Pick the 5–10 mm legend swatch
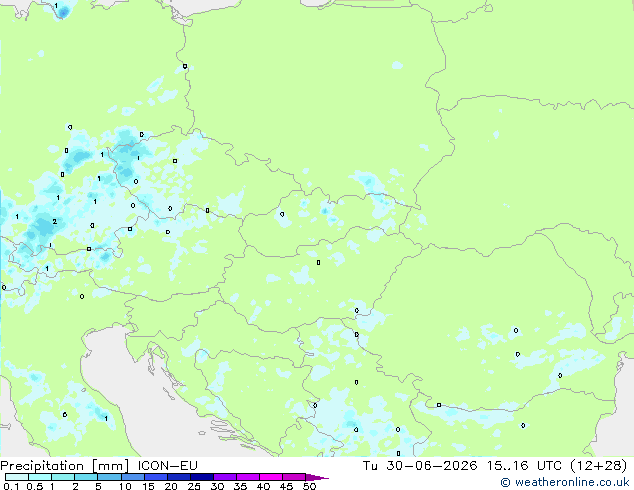The image size is (634, 490). (109, 477)
